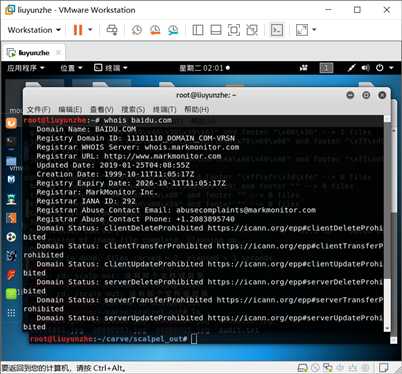Toggle the VMware library sidebar panel
This screenshot has height=374, width=402.
click(x=198, y=30)
